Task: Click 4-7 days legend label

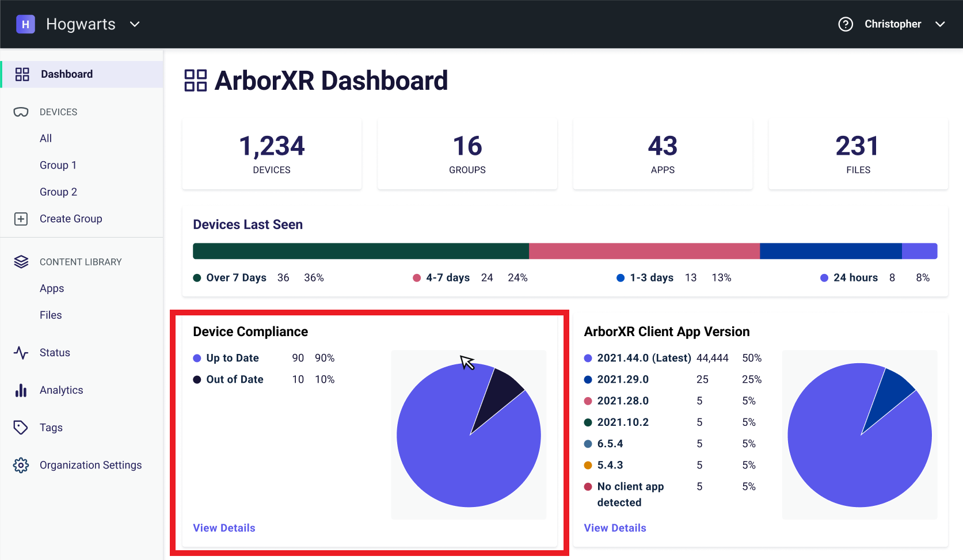Action: point(448,277)
